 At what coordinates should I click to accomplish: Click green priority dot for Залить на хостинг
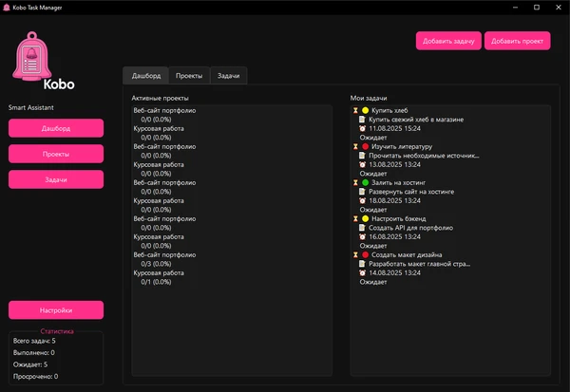(365, 182)
